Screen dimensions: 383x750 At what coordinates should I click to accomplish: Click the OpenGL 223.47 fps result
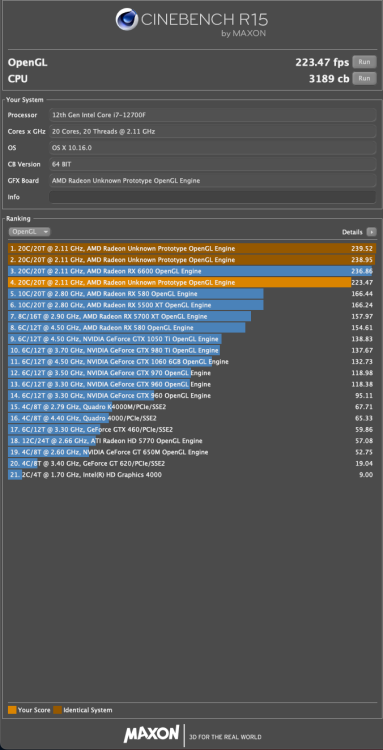(323, 62)
